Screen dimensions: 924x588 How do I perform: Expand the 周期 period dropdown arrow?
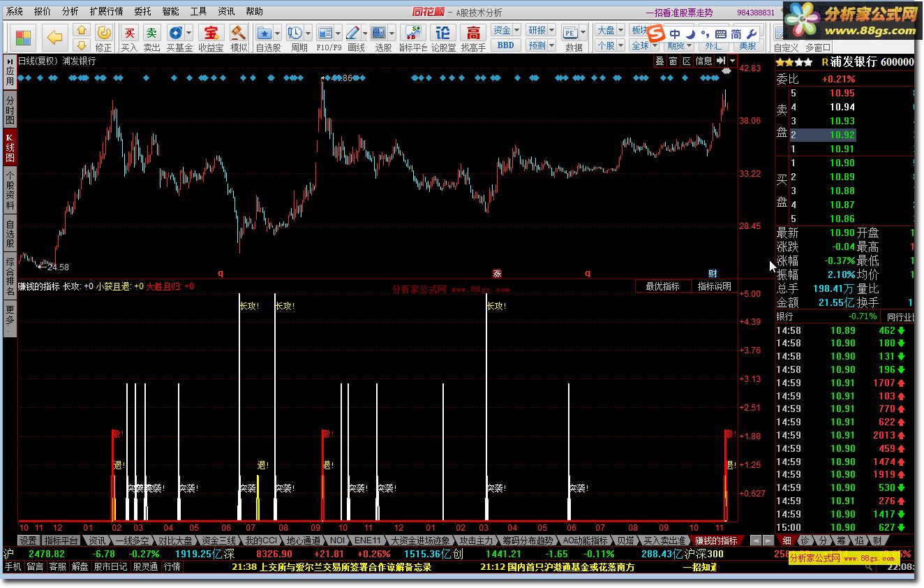(308, 33)
